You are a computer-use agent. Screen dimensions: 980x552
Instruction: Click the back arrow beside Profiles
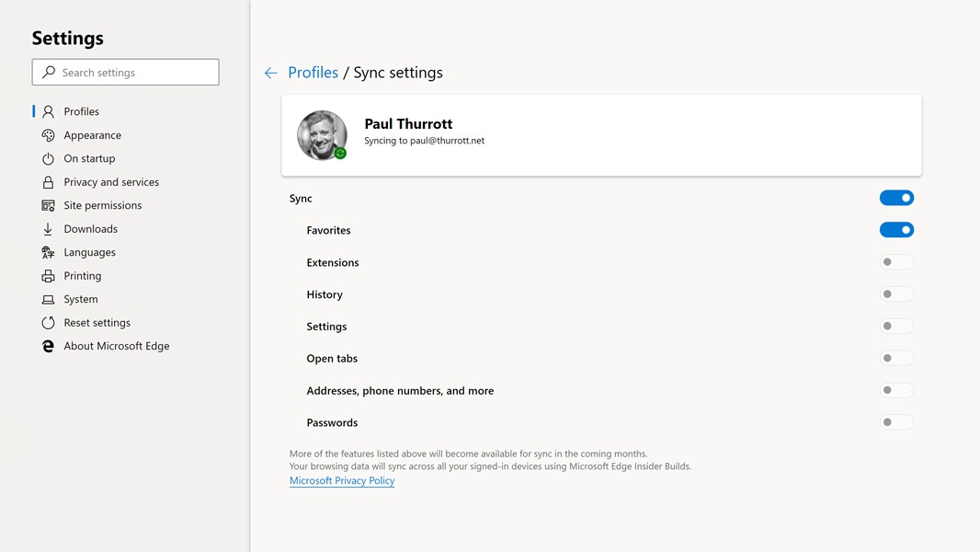click(x=270, y=73)
